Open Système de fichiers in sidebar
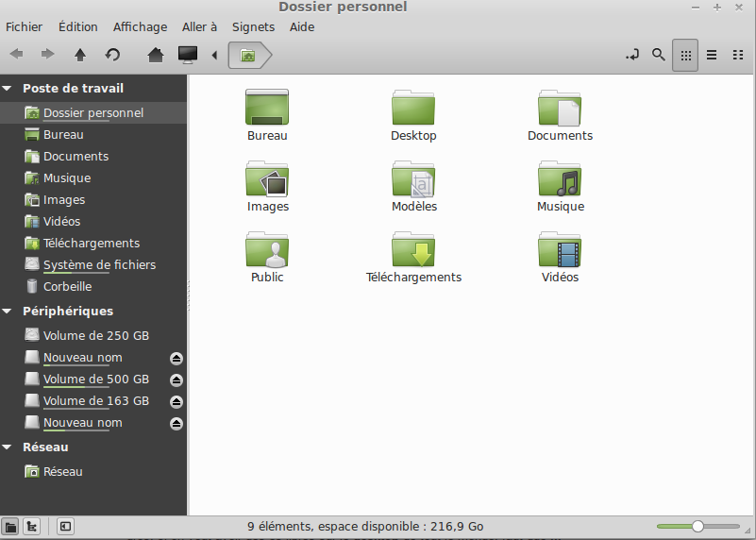This screenshot has width=756, height=540. tap(93, 264)
